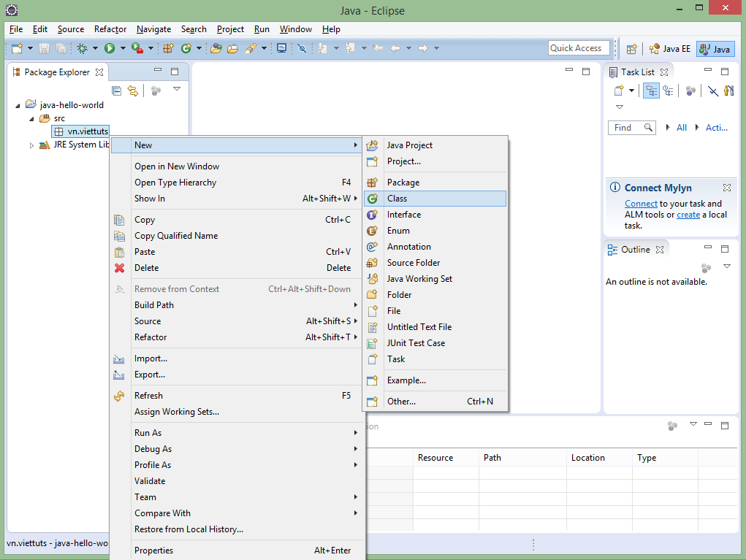The width and height of the screenshot is (746, 560).
Task: Close the Connect Mylyn notification
Action: click(x=727, y=188)
